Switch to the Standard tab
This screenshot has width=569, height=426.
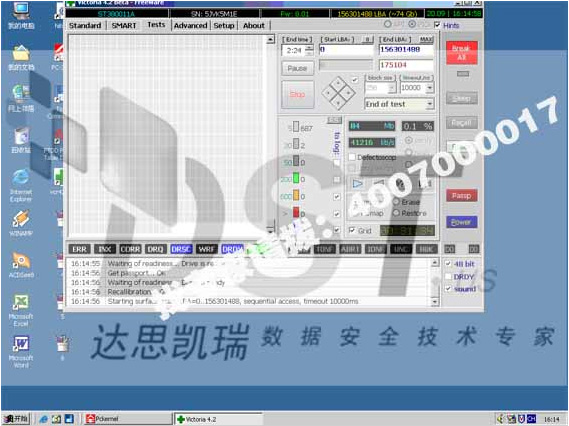tap(85, 25)
